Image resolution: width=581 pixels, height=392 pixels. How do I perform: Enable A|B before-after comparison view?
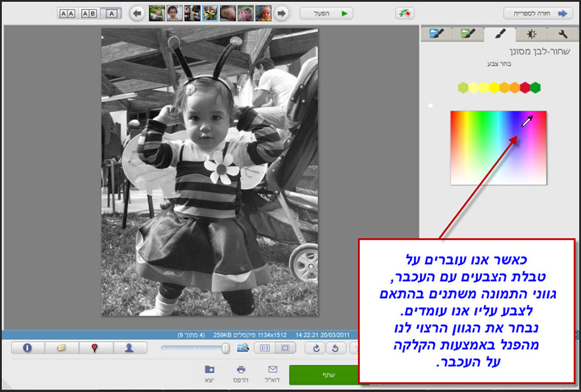click(x=89, y=13)
